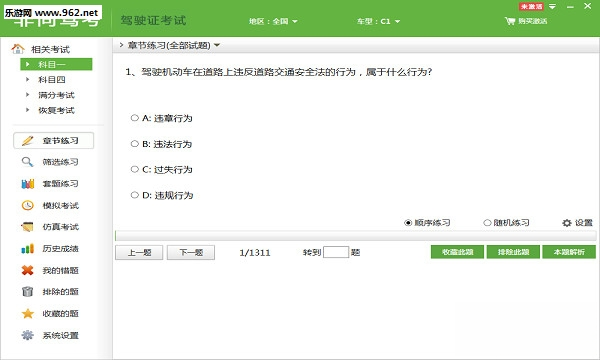Viewport: 600px width, 360px height.
Task: Expand the 科目四 tree item
Action: [x=28, y=80]
